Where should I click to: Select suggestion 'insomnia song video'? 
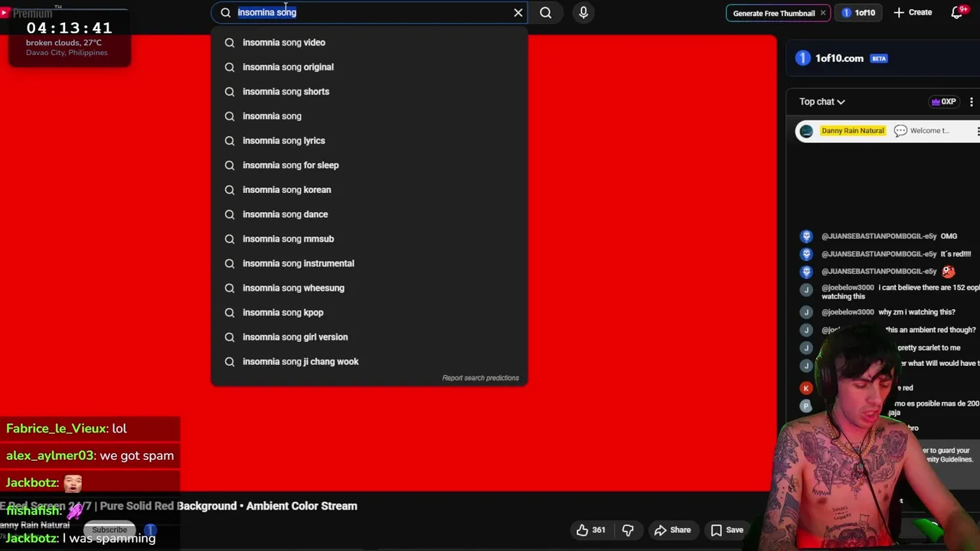[x=369, y=43]
